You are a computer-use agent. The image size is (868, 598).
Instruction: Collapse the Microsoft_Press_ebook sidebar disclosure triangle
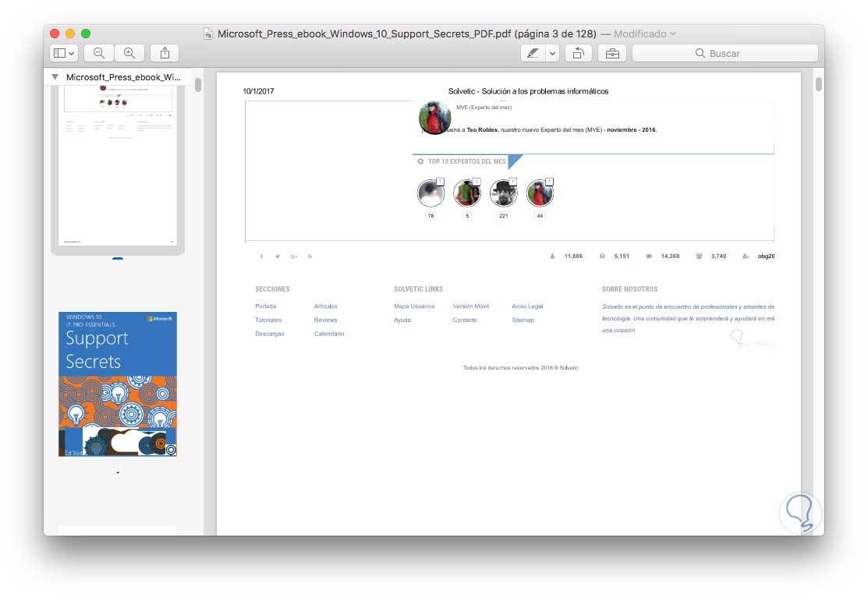[x=55, y=77]
